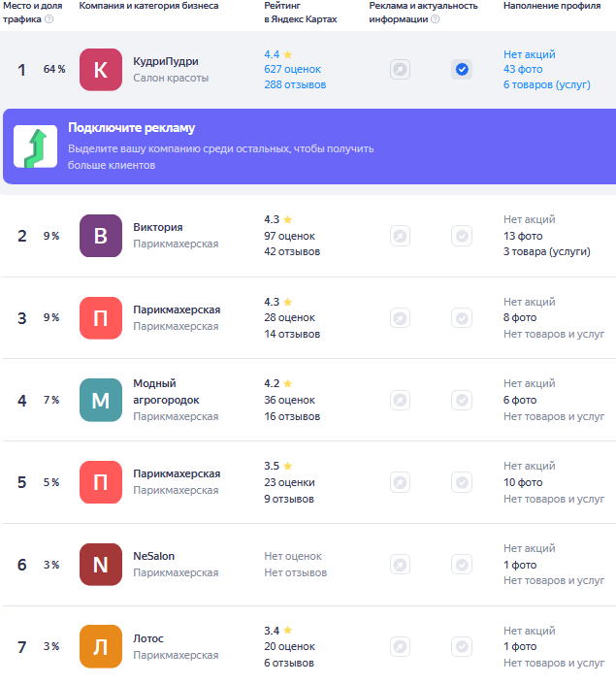Screen dimensions: 616x684
Task: Open the 288 отзывов link
Action: [295, 84]
